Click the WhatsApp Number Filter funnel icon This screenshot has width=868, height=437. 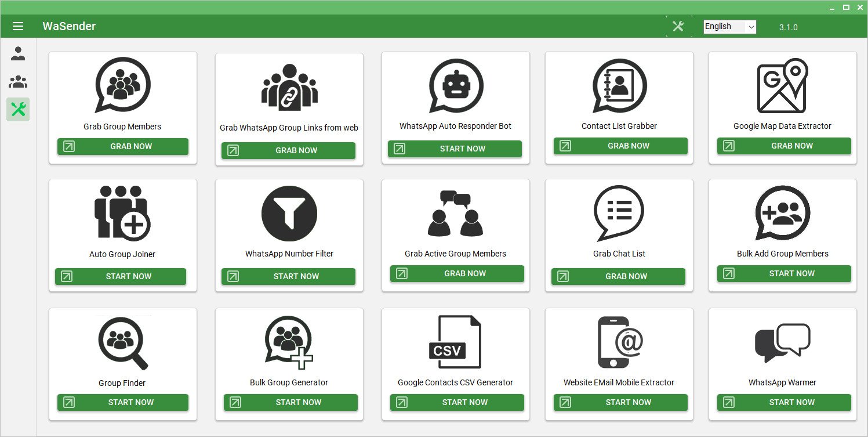click(289, 214)
